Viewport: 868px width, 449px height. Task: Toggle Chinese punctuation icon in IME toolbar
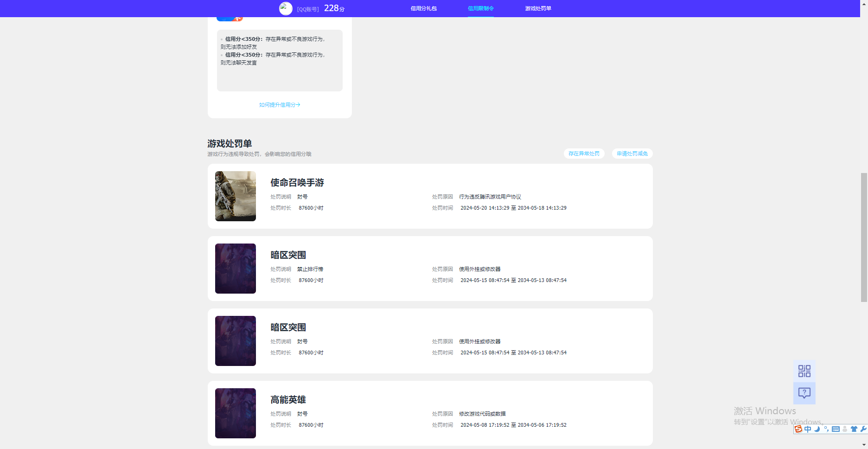pyautogui.click(x=826, y=429)
